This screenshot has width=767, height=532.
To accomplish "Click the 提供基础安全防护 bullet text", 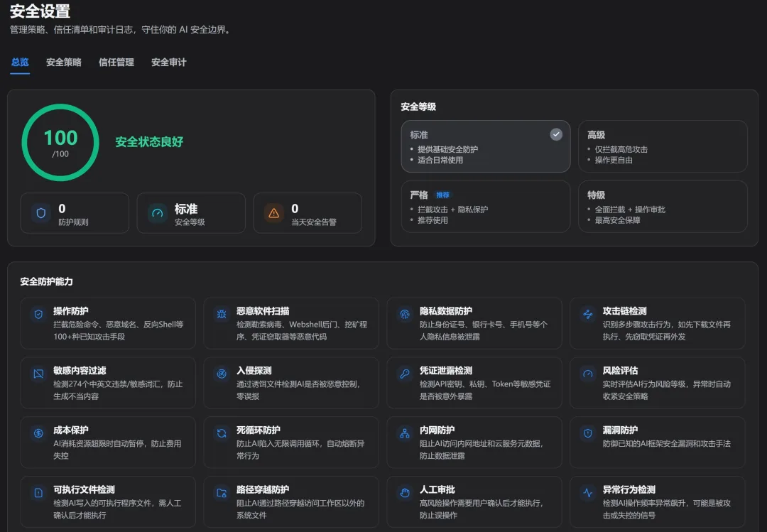I will [x=448, y=149].
